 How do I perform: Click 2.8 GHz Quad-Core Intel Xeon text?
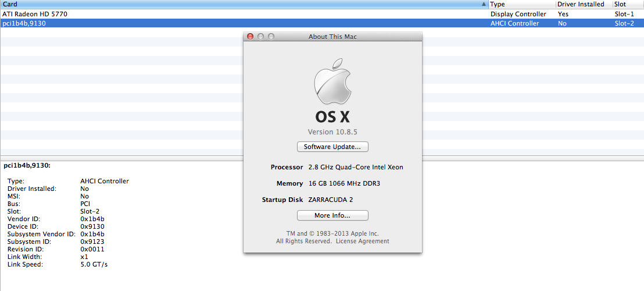(x=356, y=167)
